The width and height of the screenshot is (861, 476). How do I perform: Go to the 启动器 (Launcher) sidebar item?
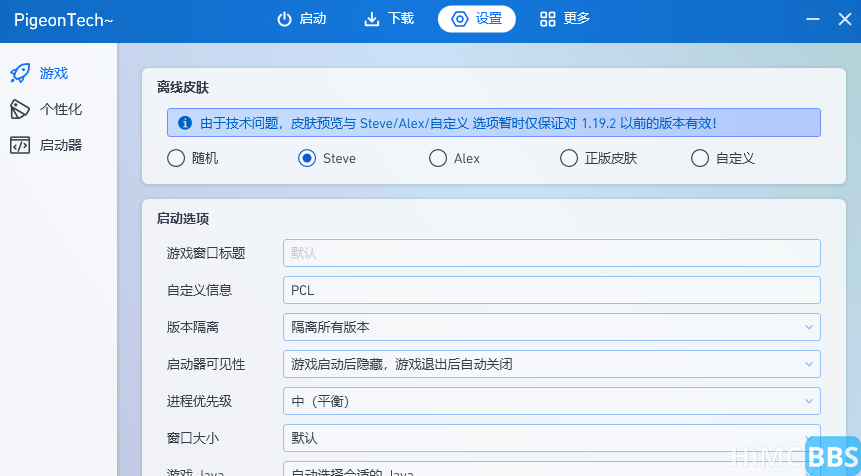click(x=58, y=145)
